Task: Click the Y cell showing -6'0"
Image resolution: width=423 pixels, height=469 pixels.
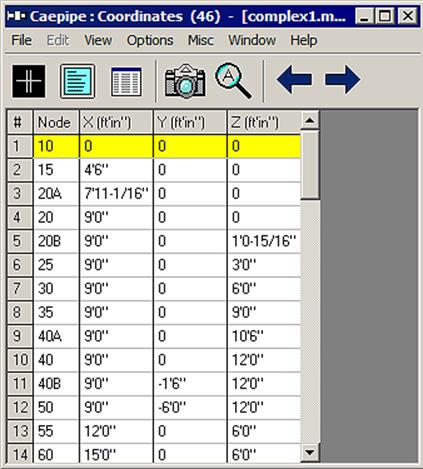Action: coord(190,407)
